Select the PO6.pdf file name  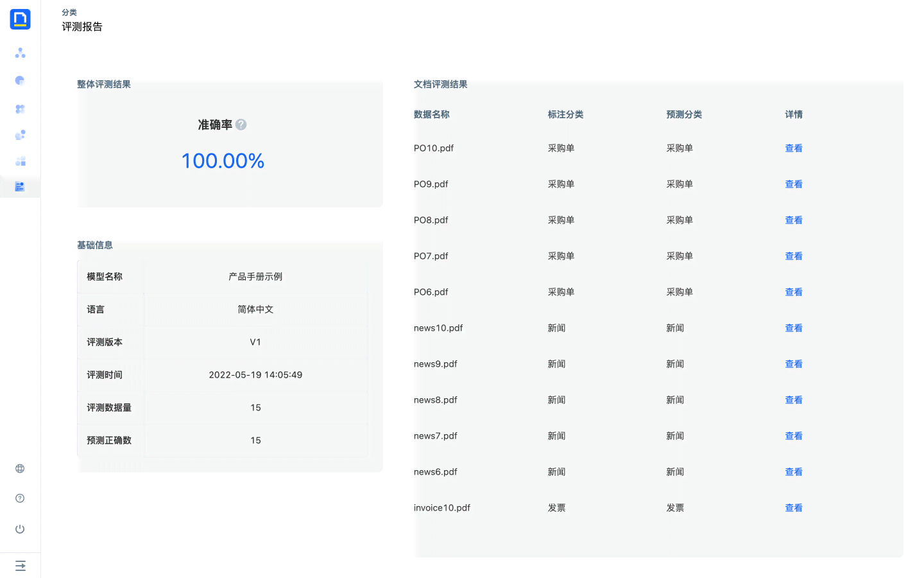pyautogui.click(x=431, y=292)
